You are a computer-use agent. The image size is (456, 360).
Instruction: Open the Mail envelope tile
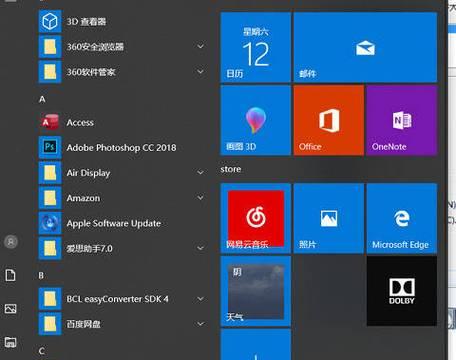365,47
